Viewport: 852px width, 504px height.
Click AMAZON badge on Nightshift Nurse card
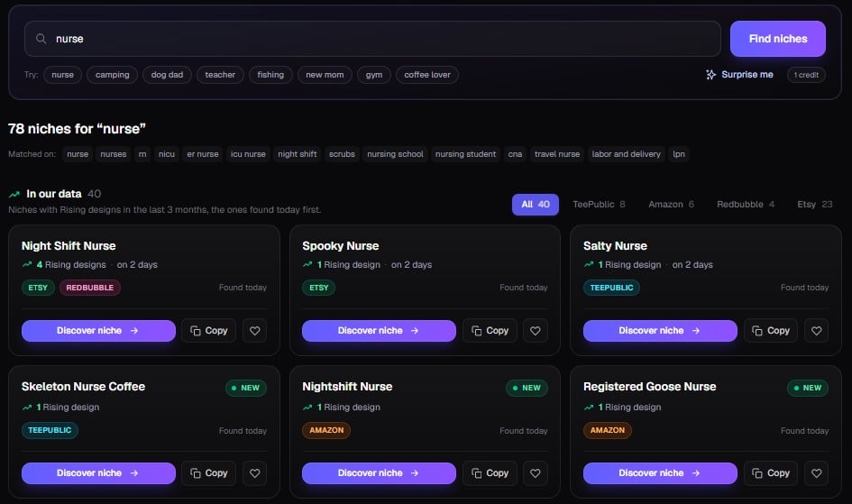[326, 430]
